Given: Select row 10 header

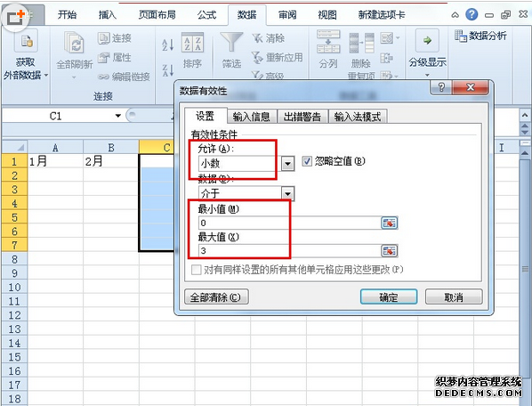Looking at the screenshot, I should pyautogui.click(x=14, y=288).
